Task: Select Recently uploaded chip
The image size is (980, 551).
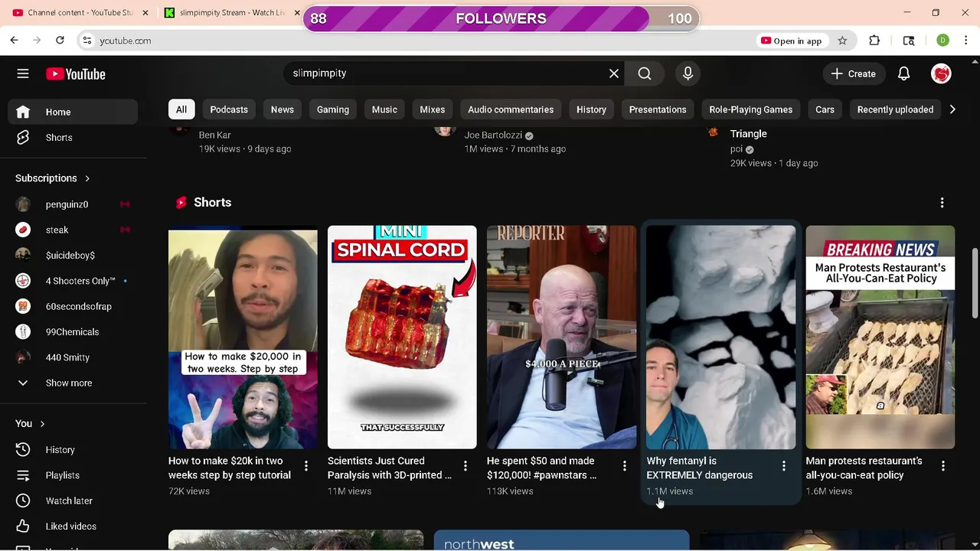Action: (x=895, y=109)
